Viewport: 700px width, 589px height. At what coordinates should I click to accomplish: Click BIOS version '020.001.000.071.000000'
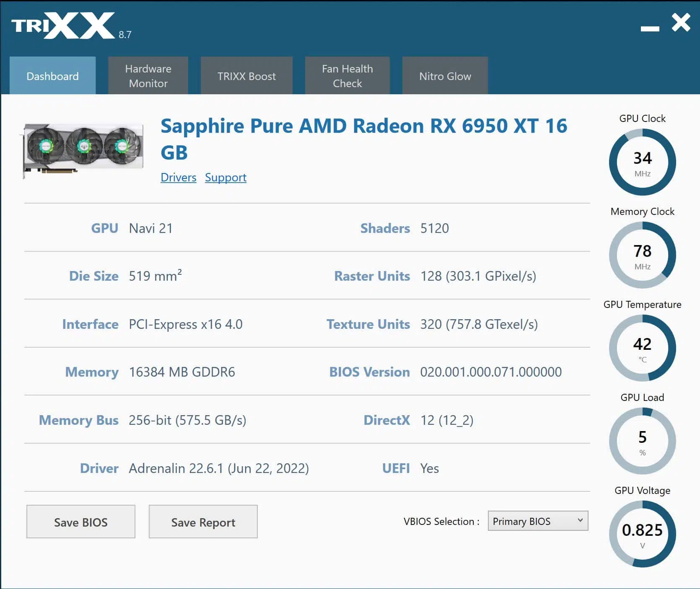pyautogui.click(x=491, y=372)
